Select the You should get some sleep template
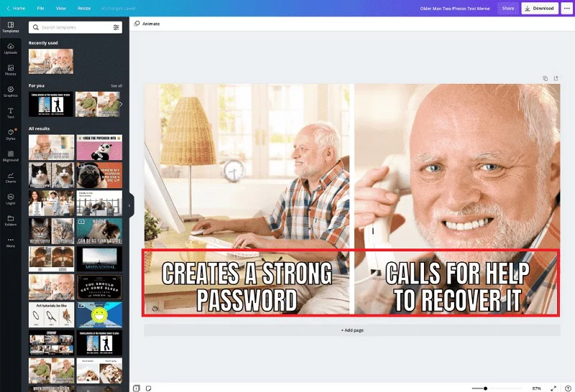575x392 pixels. (x=99, y=287)
